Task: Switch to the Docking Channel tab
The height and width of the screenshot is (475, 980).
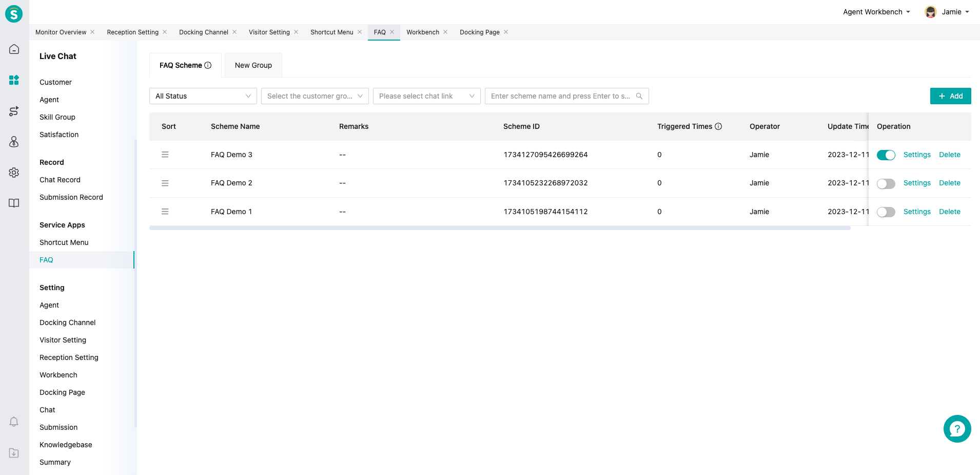Action: pyautogui.click(x=204, y=32)
